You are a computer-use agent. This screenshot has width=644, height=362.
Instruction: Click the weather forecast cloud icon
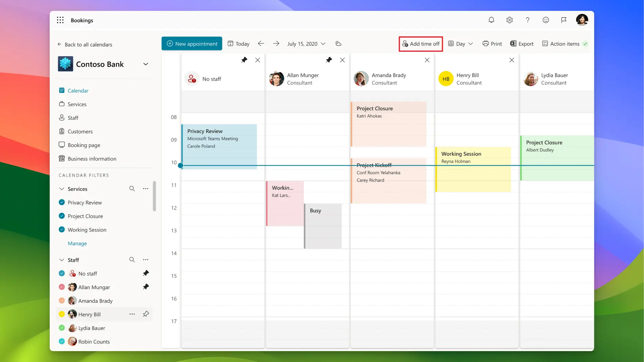[338, 44]
